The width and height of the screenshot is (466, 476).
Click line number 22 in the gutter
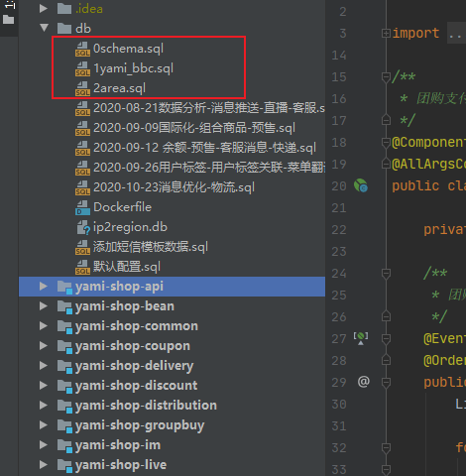(x=339, y=230)
